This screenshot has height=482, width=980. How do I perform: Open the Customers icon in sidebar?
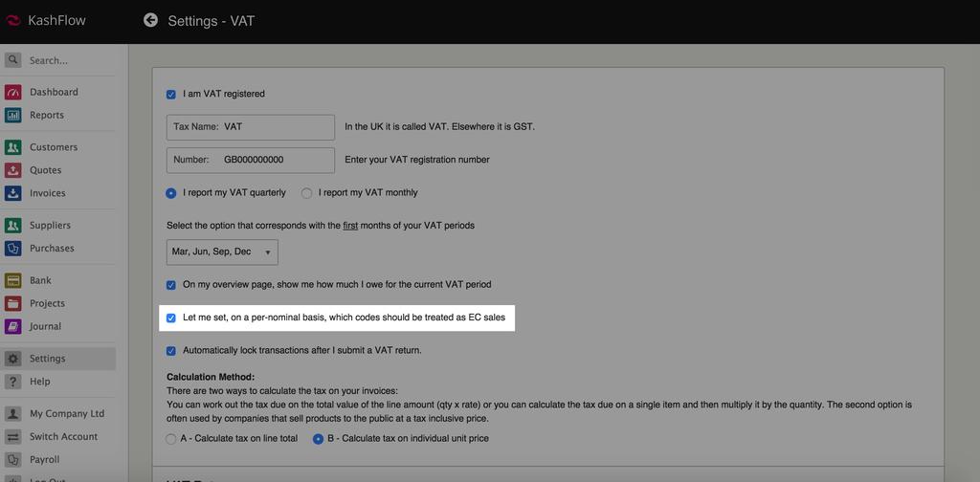12,147
